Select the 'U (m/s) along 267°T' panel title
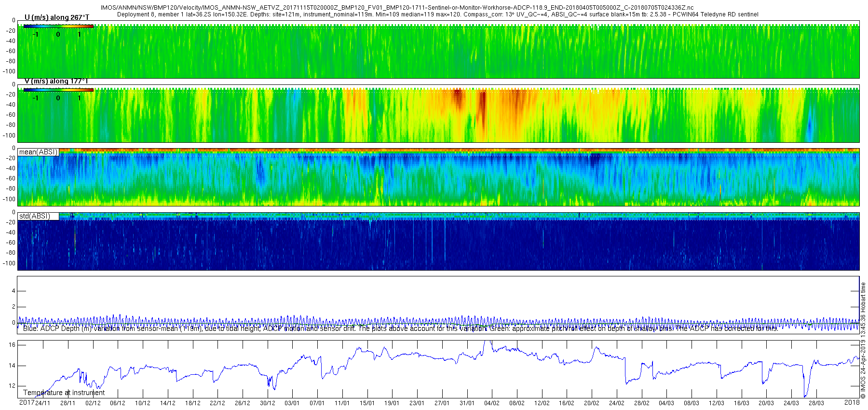Image resolution: width=868 pixels, height=410 pixels. pyautogui.click(x=57, y=17)
